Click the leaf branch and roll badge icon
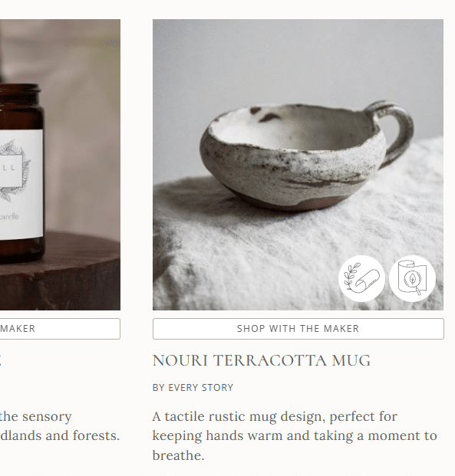The image size is (455, 476). [x=361, y=278]
